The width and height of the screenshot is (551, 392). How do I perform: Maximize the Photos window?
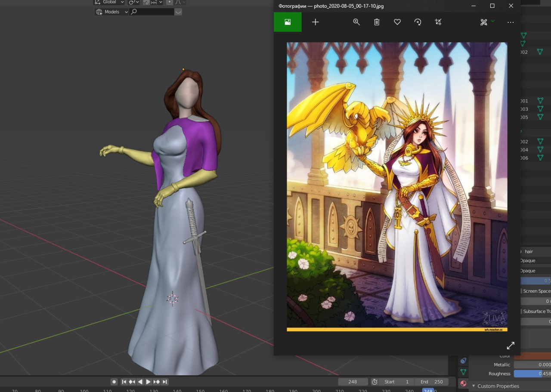click(x=492, y=6)
